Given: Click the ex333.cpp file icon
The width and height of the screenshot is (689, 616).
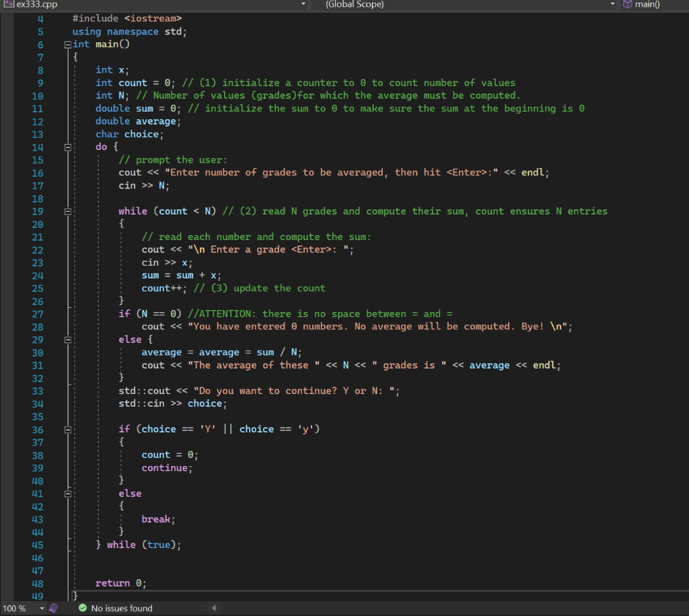Looking at the screenshot, I should point(8,4).
